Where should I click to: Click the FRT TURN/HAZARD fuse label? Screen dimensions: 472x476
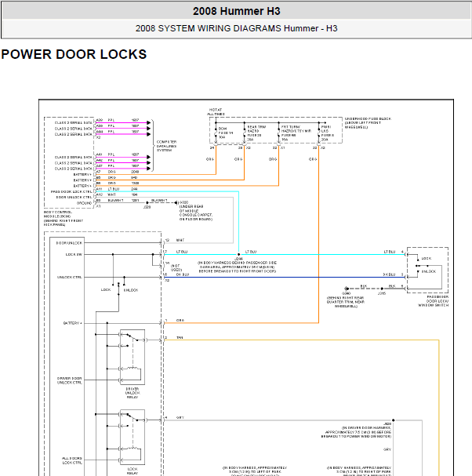point(296,133)
